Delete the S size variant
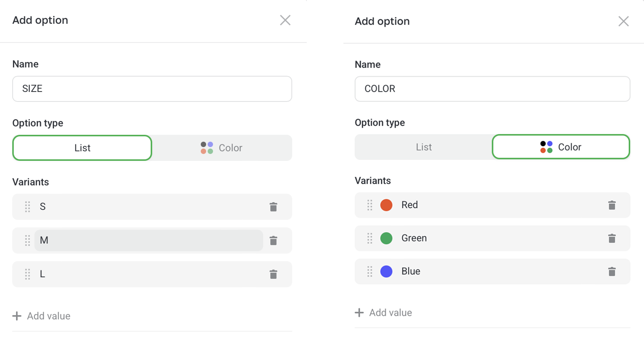The width and height of the screenshot is (644, 337). point(273,207)
